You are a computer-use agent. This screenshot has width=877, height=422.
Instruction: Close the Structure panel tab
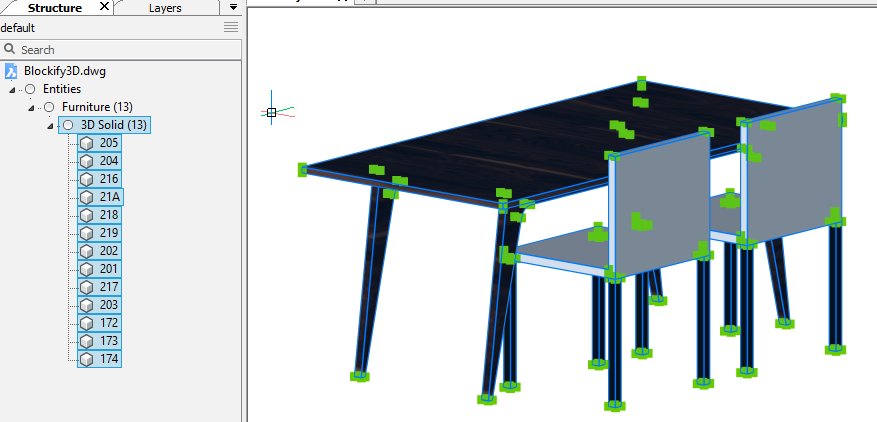[104, 7]
